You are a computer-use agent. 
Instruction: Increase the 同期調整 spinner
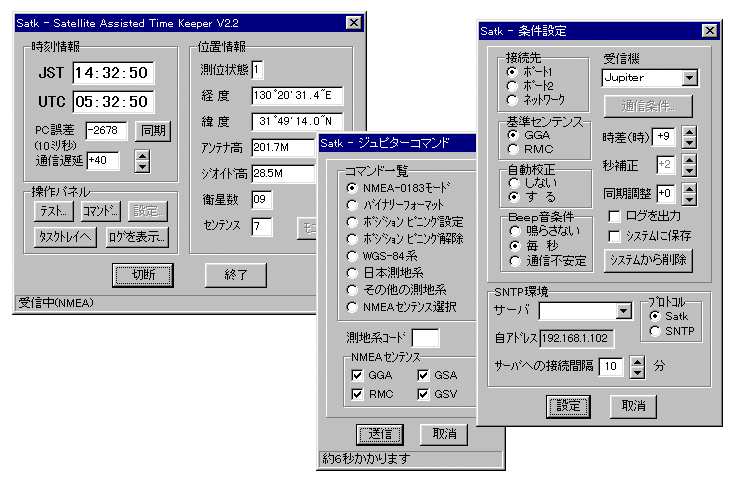(x=690, y=188)
